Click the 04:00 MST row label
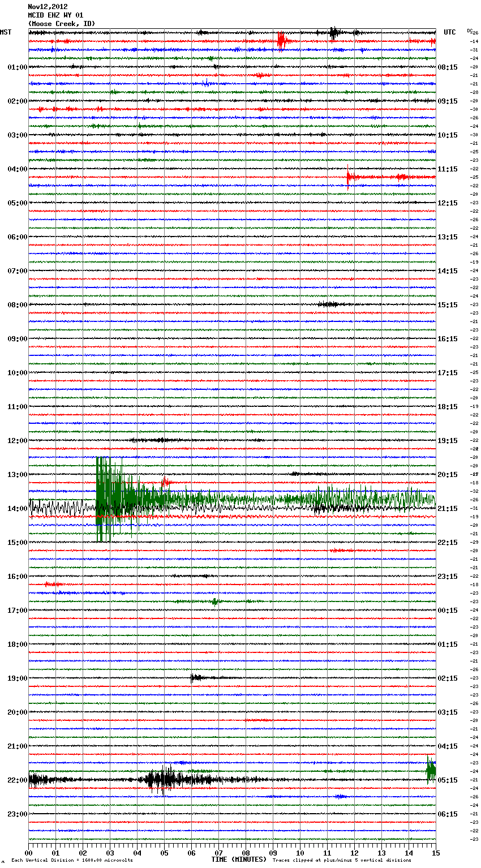 coord(18,169)
